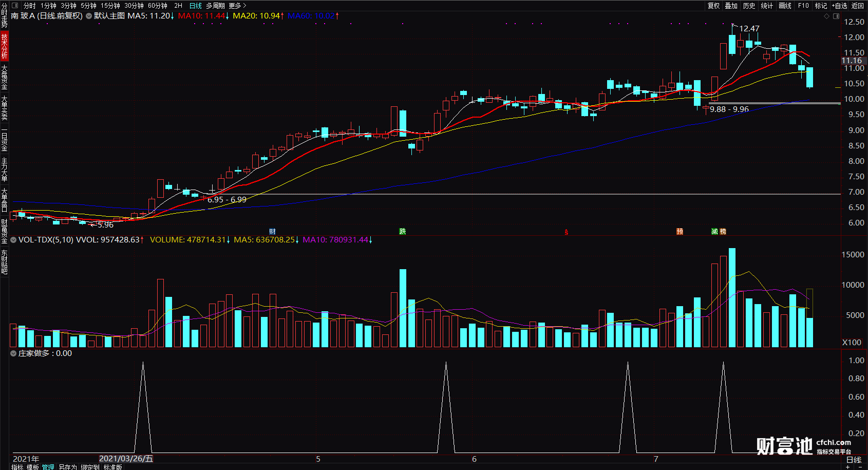Open 财报资金 sidebar tab

4,231
